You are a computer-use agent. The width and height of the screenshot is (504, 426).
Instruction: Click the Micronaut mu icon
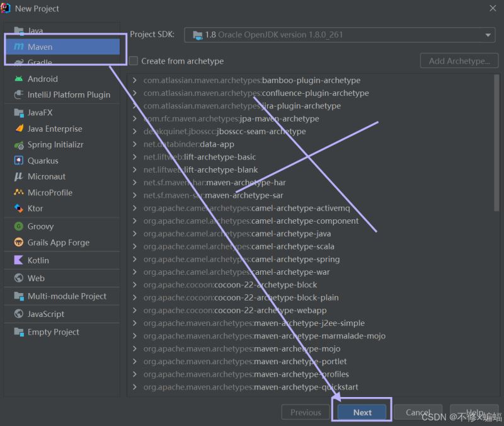[x=19, y=176]
